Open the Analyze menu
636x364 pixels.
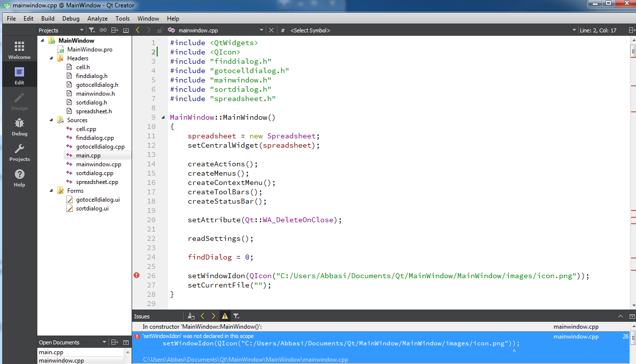[97, 19]
